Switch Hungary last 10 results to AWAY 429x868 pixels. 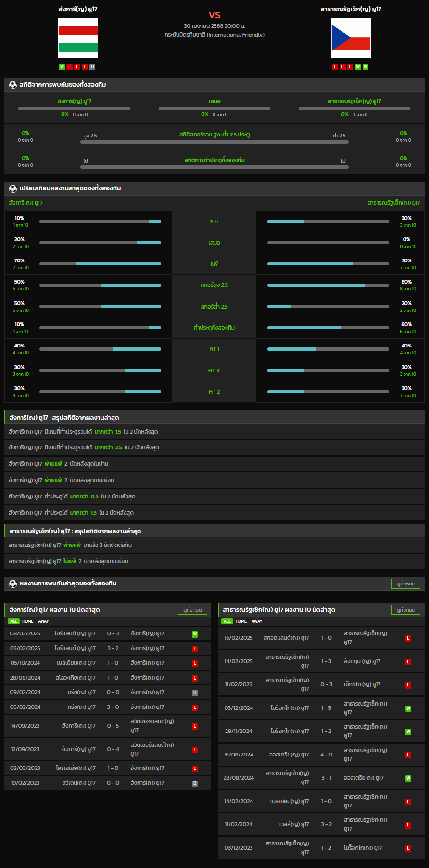(x=44, y=621)
